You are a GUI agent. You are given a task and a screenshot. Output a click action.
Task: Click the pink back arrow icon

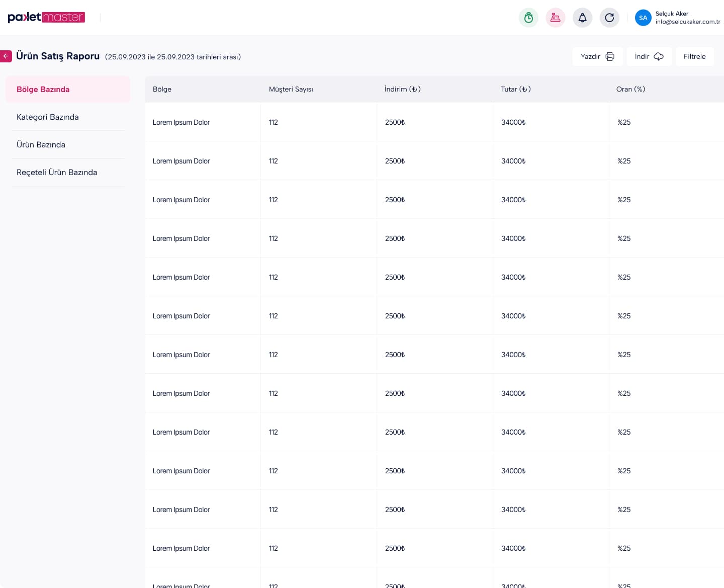tap(6, 56)
